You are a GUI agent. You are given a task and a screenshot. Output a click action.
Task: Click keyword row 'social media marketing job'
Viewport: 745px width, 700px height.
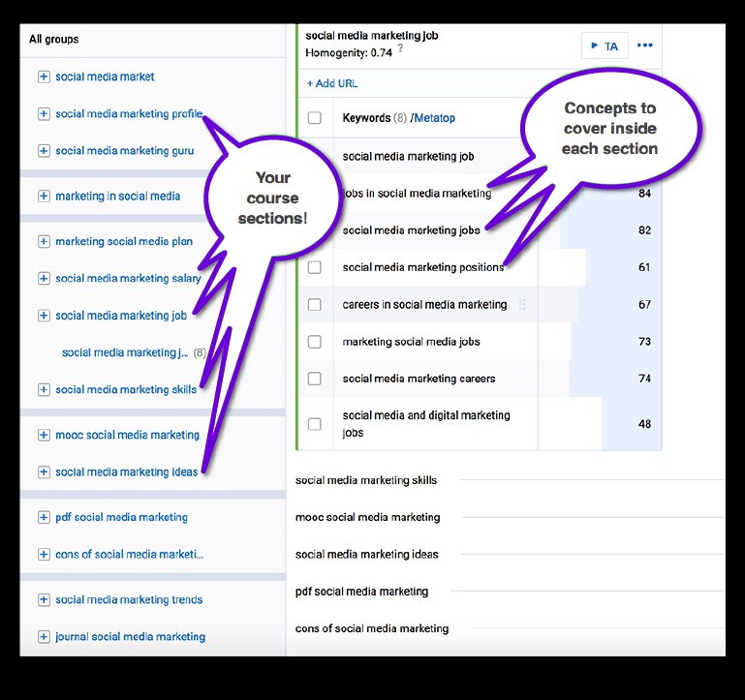click(x=408, y=156)
